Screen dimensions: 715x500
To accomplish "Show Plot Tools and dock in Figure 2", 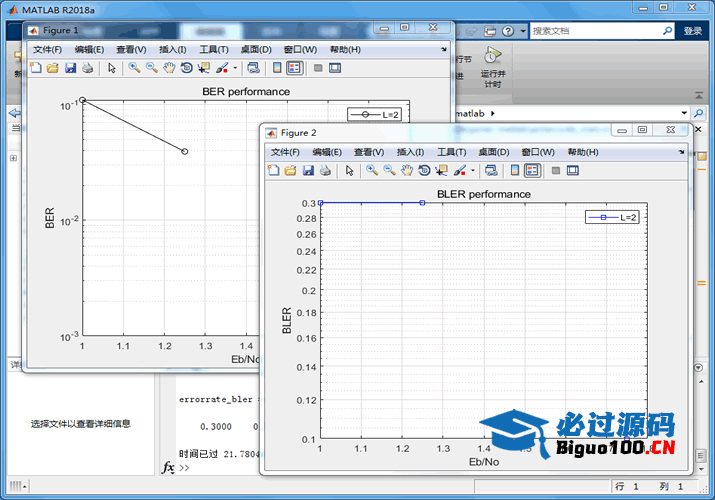I will pyautogui.click(x=573, y=171).
